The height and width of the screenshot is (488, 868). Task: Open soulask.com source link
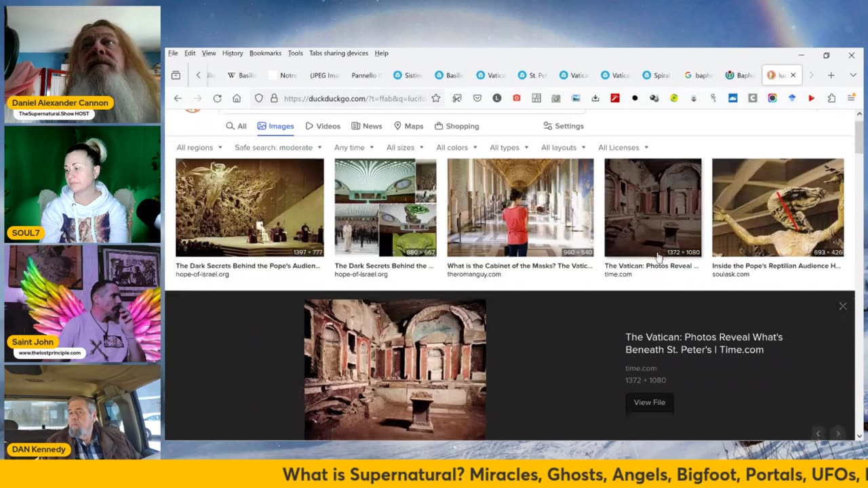point(730,274)
